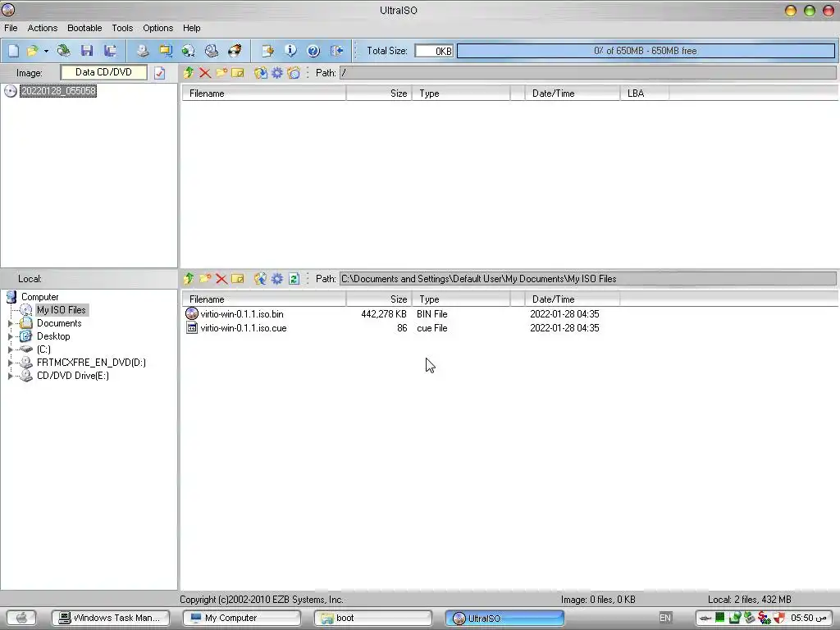Expand the CD/DVD Drive(E:) tree node
This screenshot has height=630, width=840.
point(10,376)
